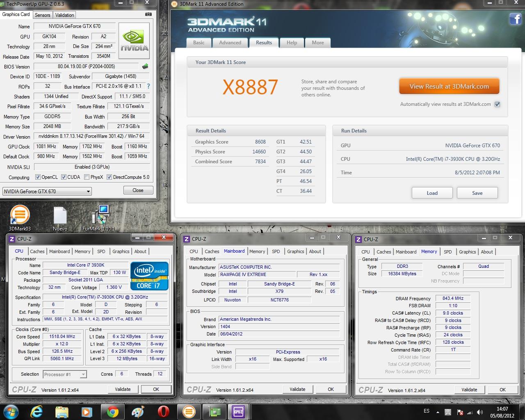Click OK in the mainboard CPU-Z window
This screenshot has height=420, width=525.
[331, 389]
